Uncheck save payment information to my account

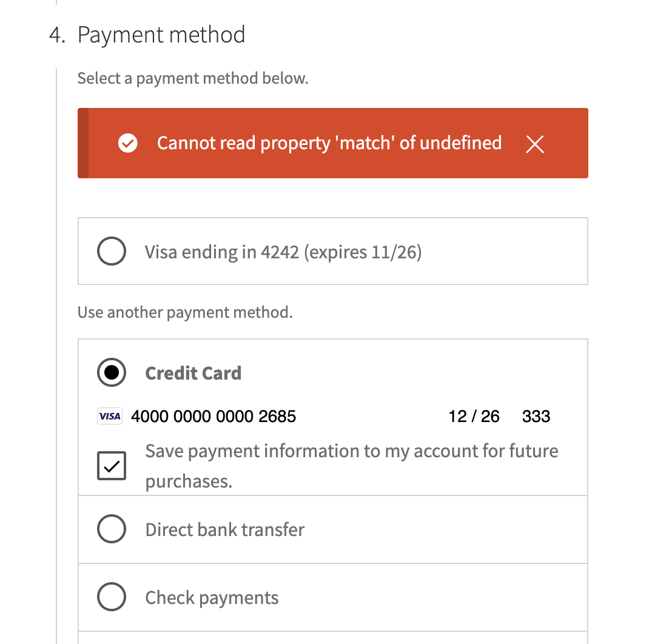tap(112, 466)
